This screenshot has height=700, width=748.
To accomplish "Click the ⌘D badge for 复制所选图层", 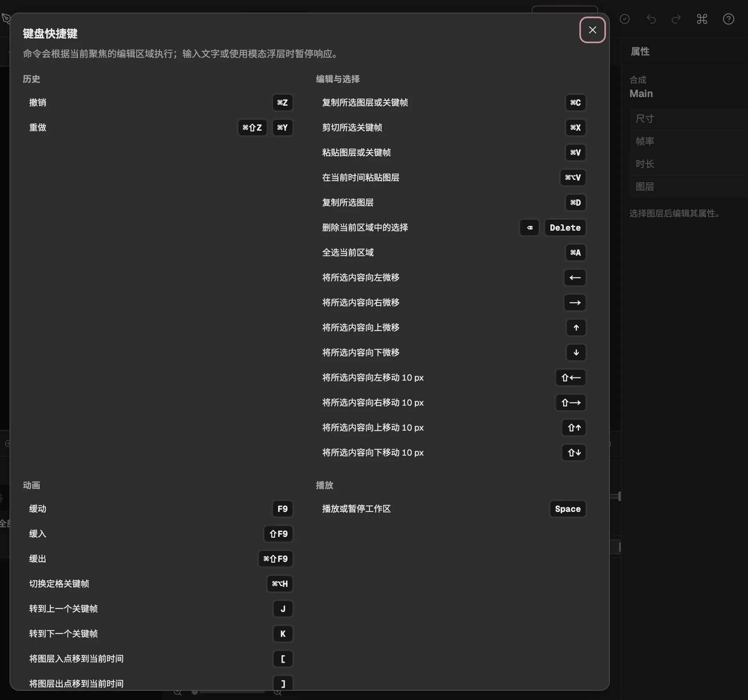I will pyautogui.click(x=575, y=203).
